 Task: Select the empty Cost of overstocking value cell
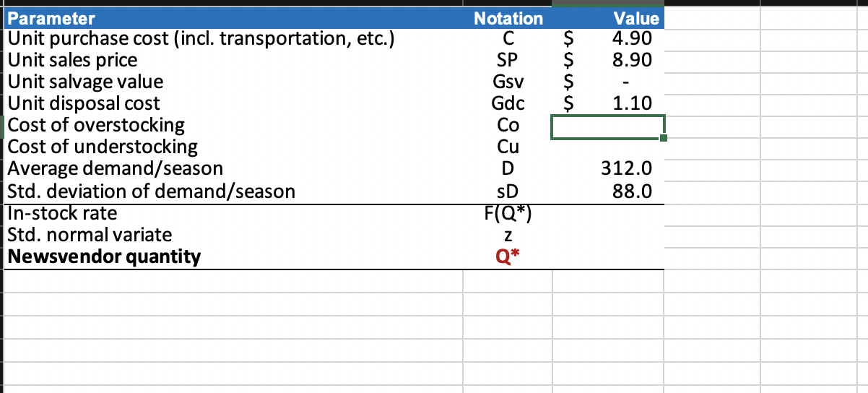coord(607,125)
